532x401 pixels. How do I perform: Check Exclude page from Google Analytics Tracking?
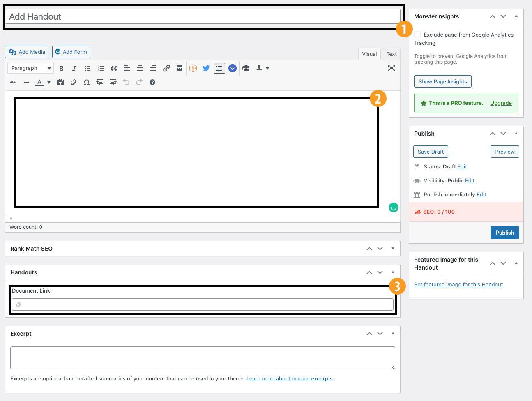(417, 35)
